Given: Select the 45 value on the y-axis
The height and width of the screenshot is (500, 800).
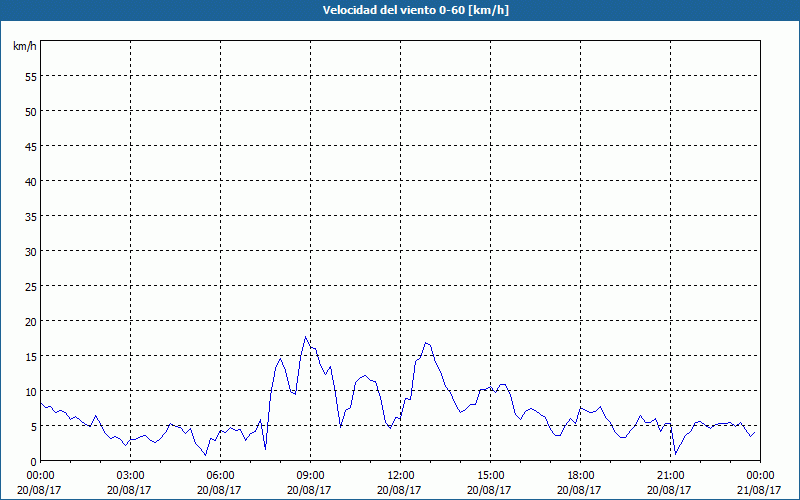Looking at the screenshot, I should 31,146.
